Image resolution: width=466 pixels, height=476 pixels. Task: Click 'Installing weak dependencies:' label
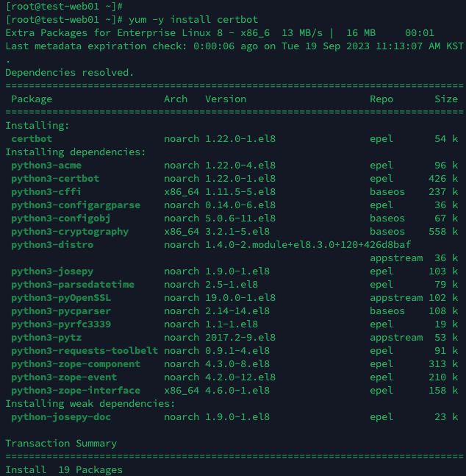pos(90,404)
